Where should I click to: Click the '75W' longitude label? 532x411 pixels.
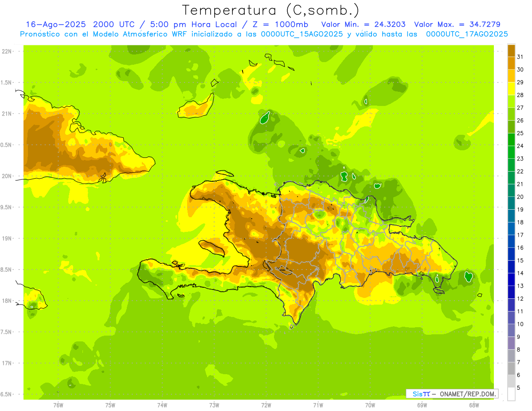[x=110, y=405]
